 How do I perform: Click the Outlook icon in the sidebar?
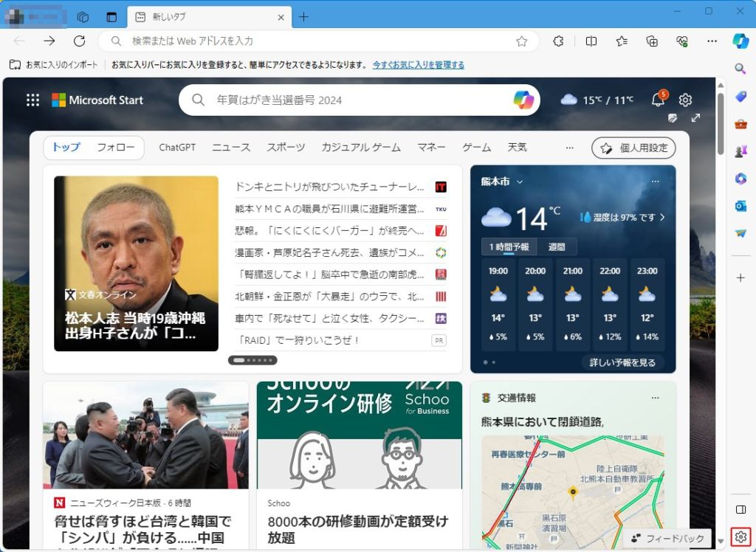tap(740, 206)
